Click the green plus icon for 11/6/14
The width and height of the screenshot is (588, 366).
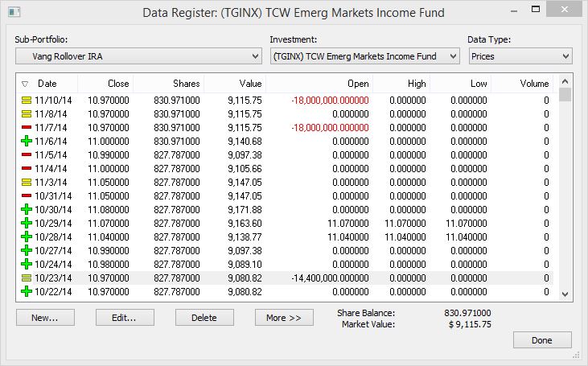(x=27, y=142)
